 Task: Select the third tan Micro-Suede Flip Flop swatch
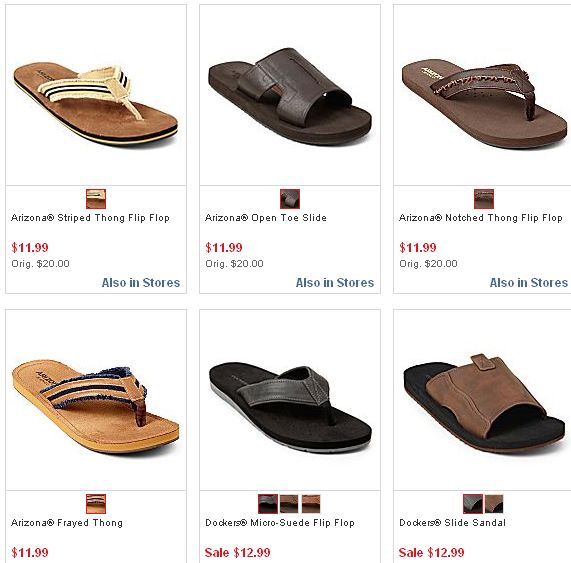pyautogui.click(x=311, y=504)
